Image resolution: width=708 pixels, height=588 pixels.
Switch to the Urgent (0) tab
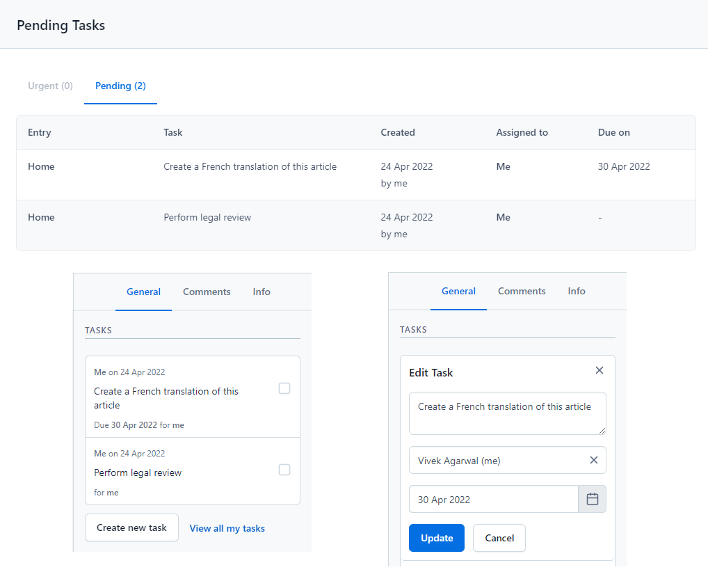click(x=50, y=86)
